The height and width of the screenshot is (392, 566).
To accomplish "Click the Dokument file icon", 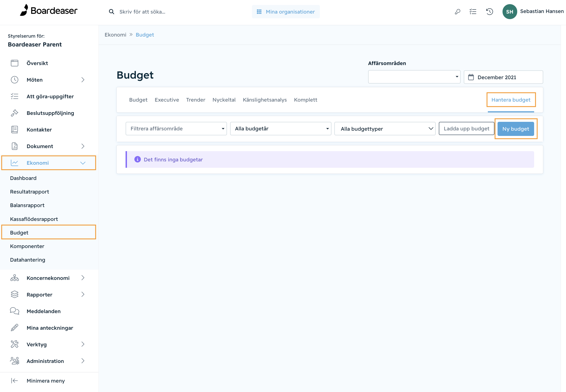I will [x=14, y=146].
